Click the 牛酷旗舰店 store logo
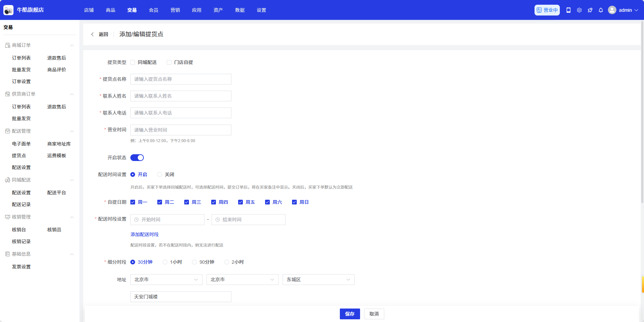 pyautogui.click(x=8, y=10)
